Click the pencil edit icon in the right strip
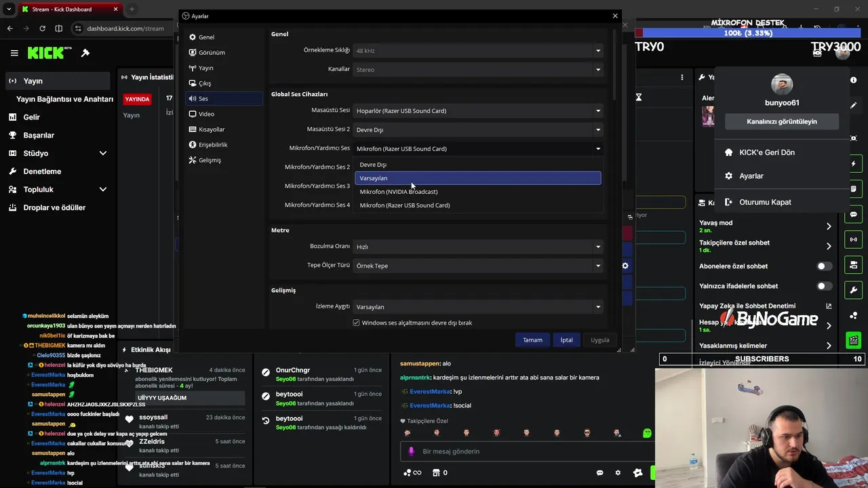868x488 pixels. point(853,106)
